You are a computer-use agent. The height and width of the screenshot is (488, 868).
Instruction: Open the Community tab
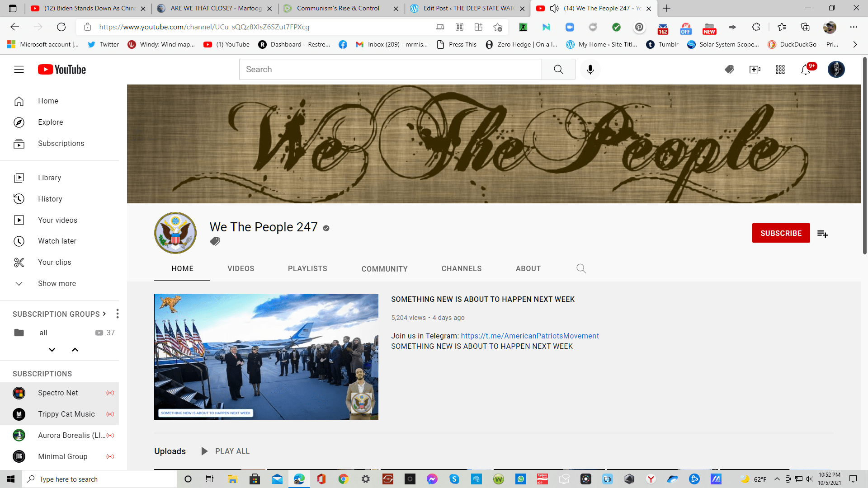tap(384, 269)
